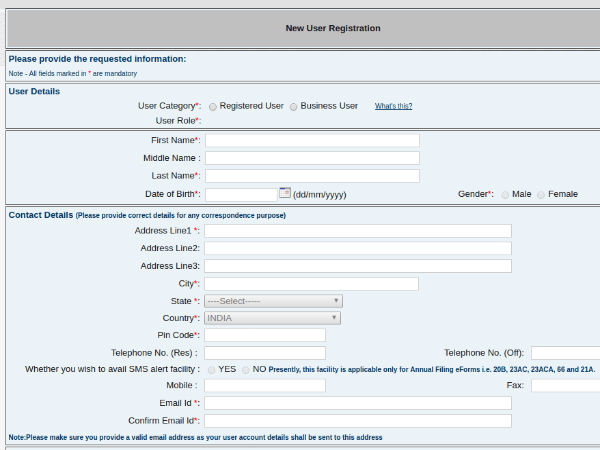Select the Registered User radio button
The height and width of the screenshot is (450, 600).
click(213, 106)
